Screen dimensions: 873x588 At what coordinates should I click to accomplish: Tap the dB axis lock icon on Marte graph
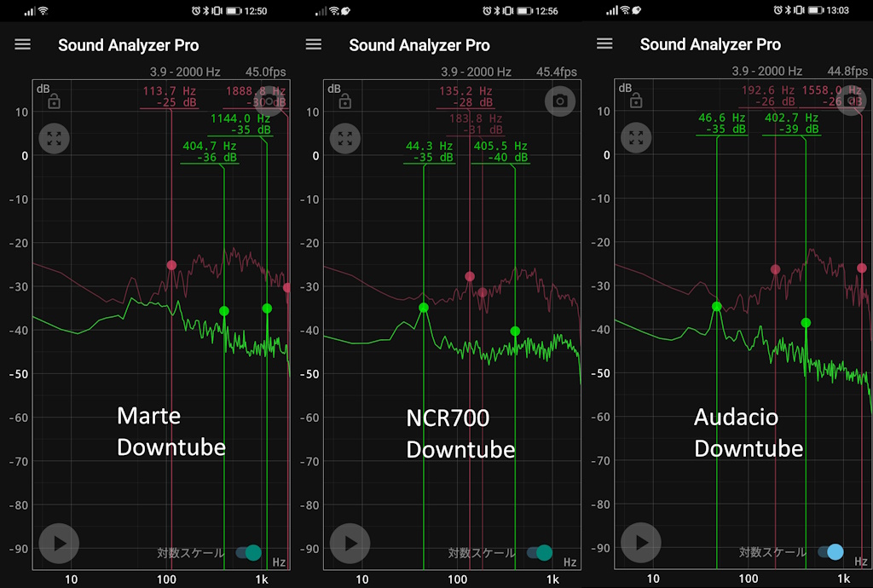[54, 102]
